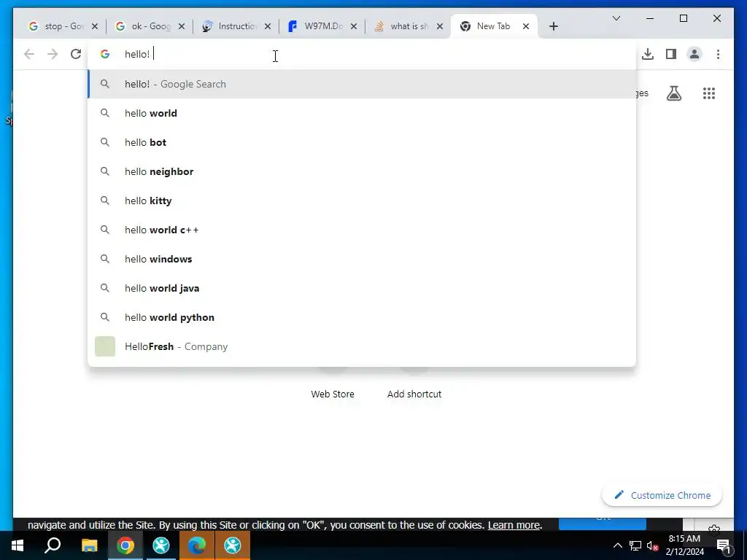Image resolution: width=747 pixels, height=560 pixels.
Task: Close the 'stop - Google' tab
Action: [95, 27]
